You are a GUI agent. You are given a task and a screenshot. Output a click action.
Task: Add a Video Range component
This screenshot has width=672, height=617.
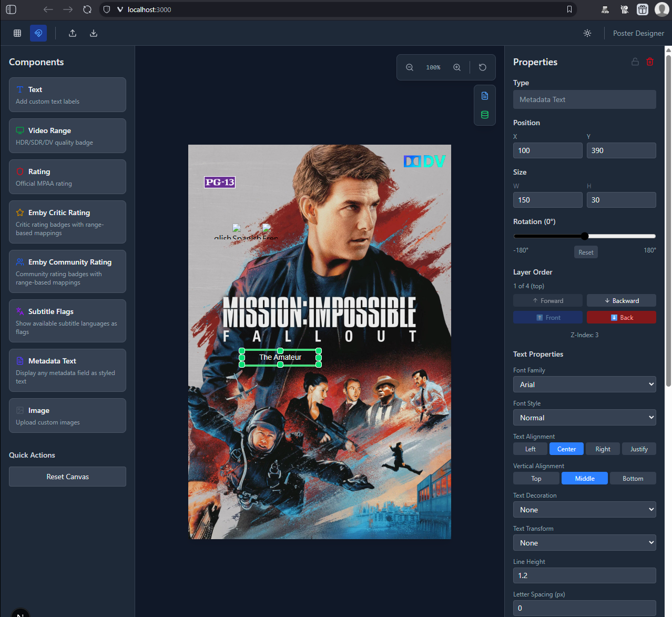coord(67,136)
